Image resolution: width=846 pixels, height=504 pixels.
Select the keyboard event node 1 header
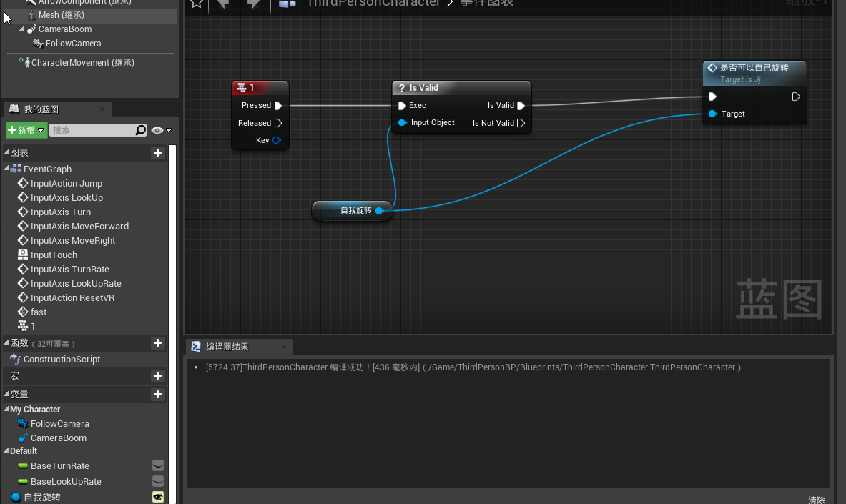tap(260, 87)
